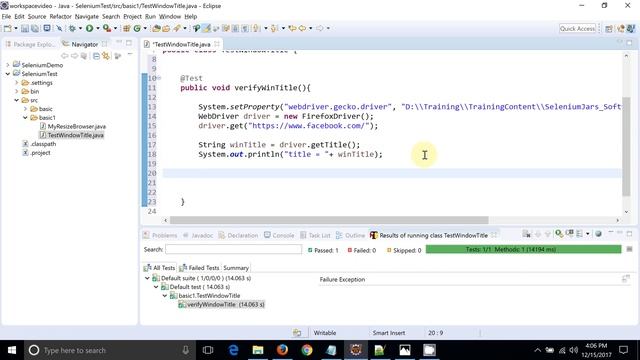The width and height of the screenshot is (640, 360).
Task: Open the Project menu
Action: (132, 16)
